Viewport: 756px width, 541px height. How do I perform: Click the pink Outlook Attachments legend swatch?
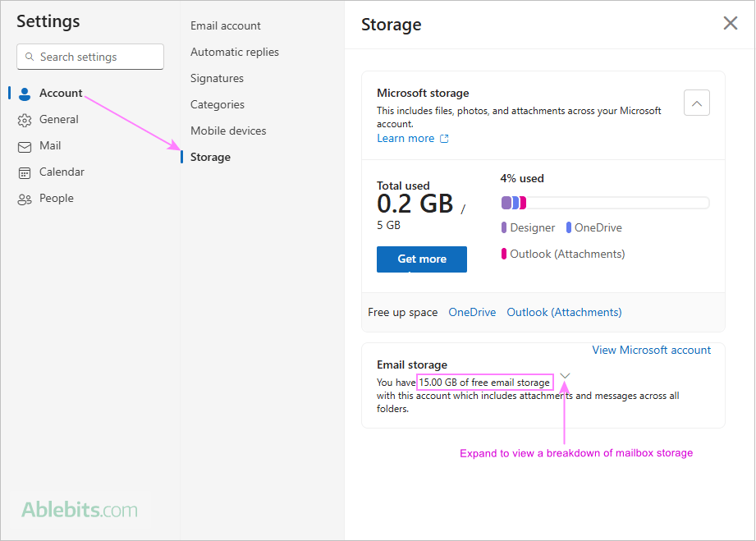point(504,254)
